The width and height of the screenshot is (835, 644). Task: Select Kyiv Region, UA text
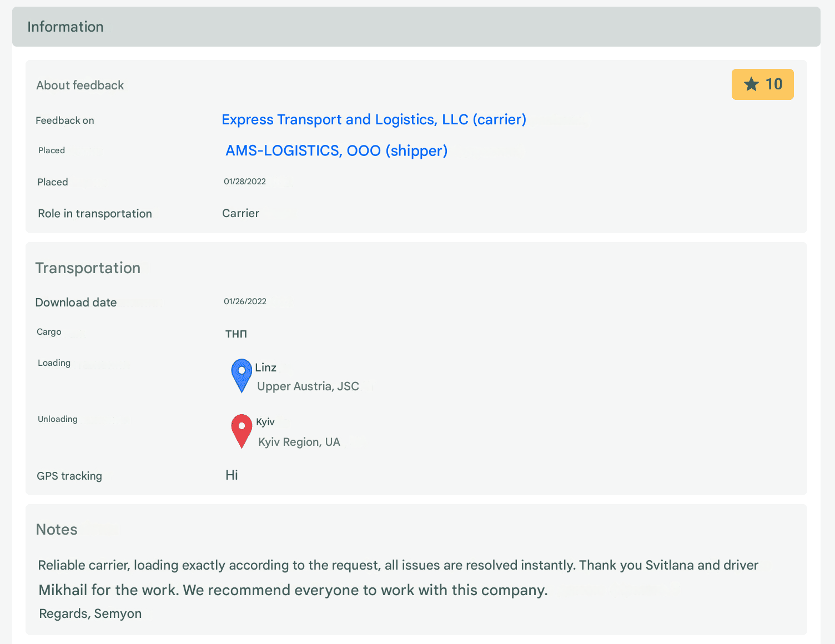coord(299,442)
